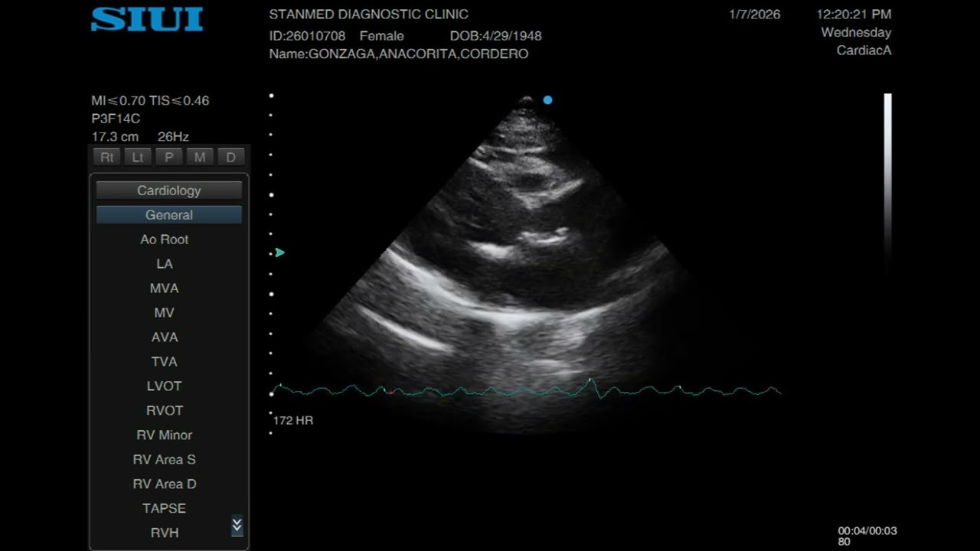Click the Wednesday day label
980x551 pixels.
856,33
